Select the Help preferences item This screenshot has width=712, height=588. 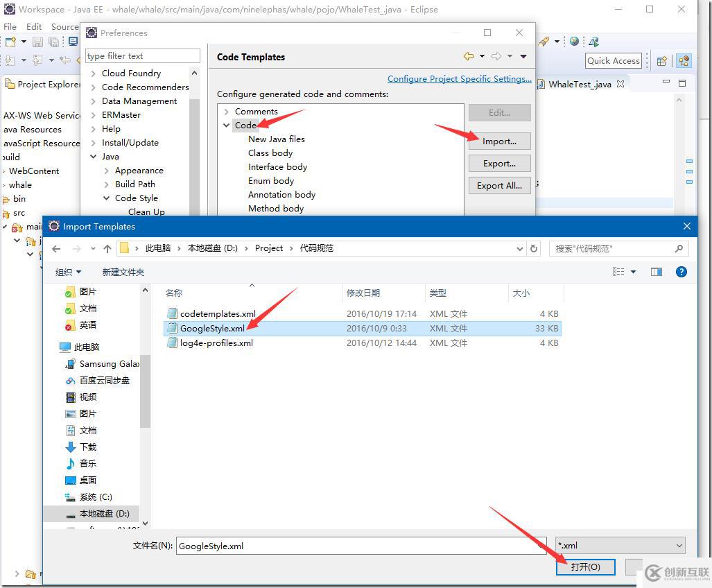111,129
